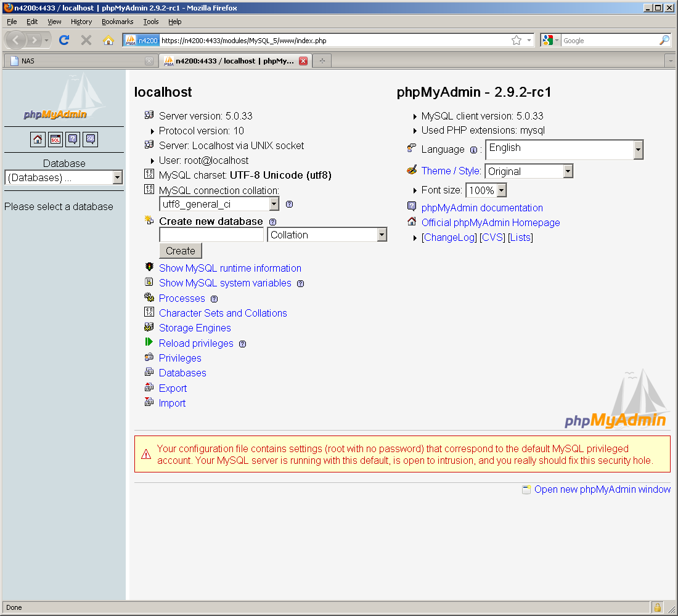Click the green Reload privileges icon
The height and width of the screenshot is (616, 678).
pyautogui.click(x=149, y=342)
